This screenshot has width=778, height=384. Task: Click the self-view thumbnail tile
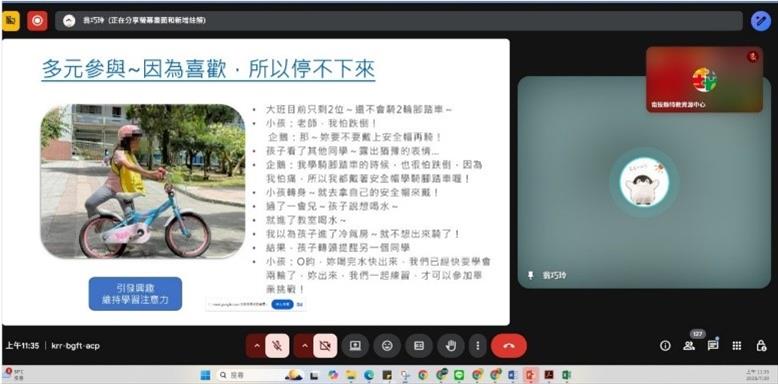(704, 79)
